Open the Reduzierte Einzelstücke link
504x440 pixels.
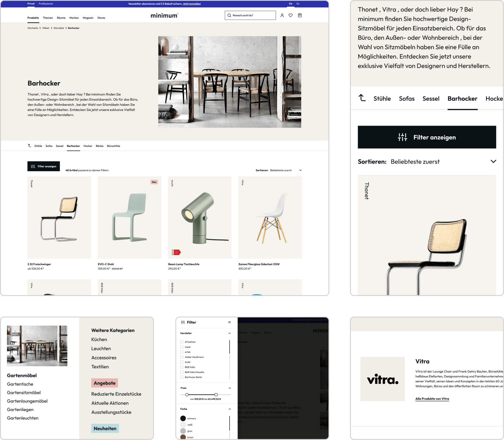tap(116, 394)
